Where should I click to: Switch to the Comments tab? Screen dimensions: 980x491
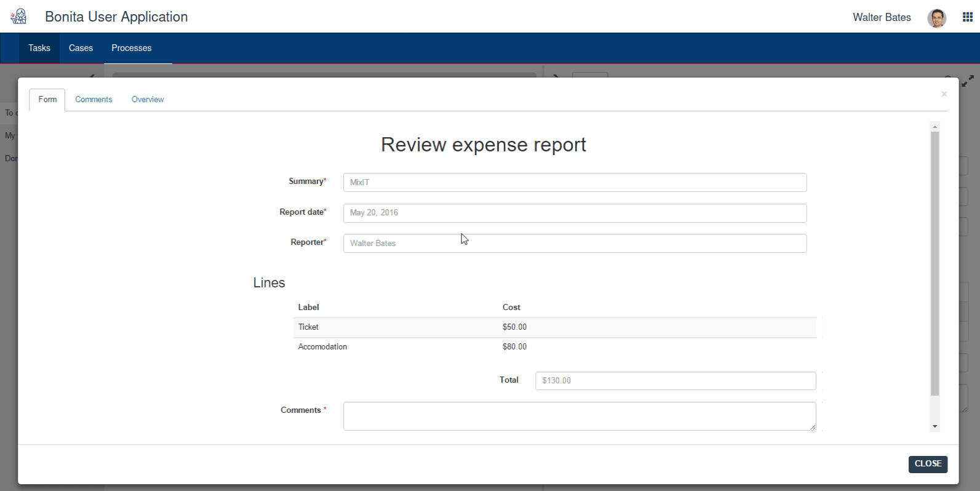[94, 100]
